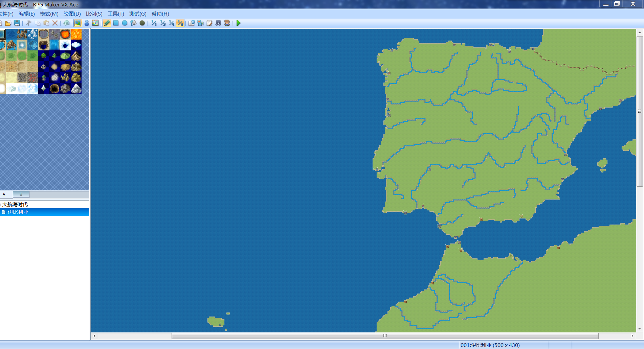Open the 模式(M) menu
Screen dimensions: 644x349
click(x=49, y=14)
